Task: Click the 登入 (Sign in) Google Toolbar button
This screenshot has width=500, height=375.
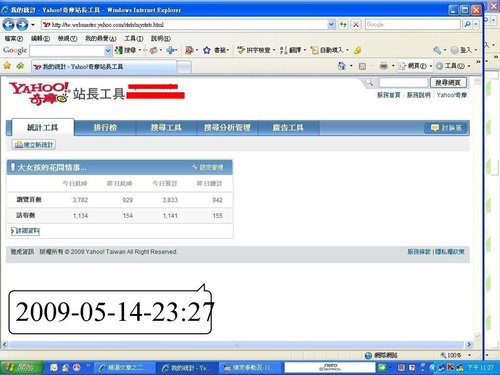Action: [463, 50]
